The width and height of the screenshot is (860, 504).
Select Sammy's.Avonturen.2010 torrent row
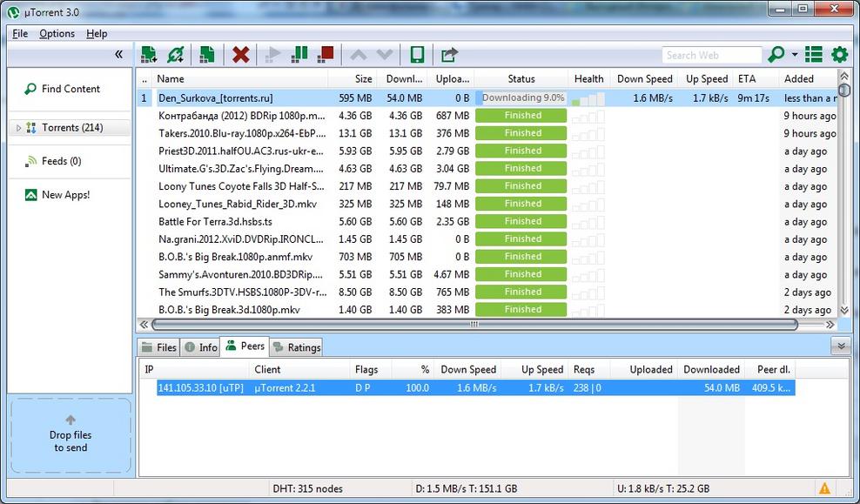click(x=487, y=275)
